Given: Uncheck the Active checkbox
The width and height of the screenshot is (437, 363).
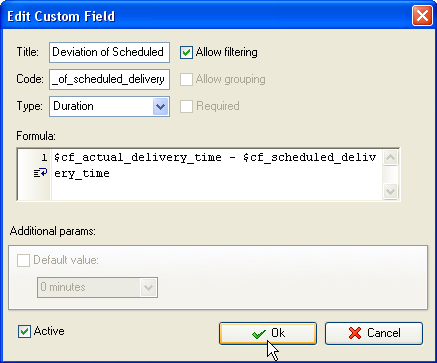Looking at the screenshot, I should tap(24, 331).
